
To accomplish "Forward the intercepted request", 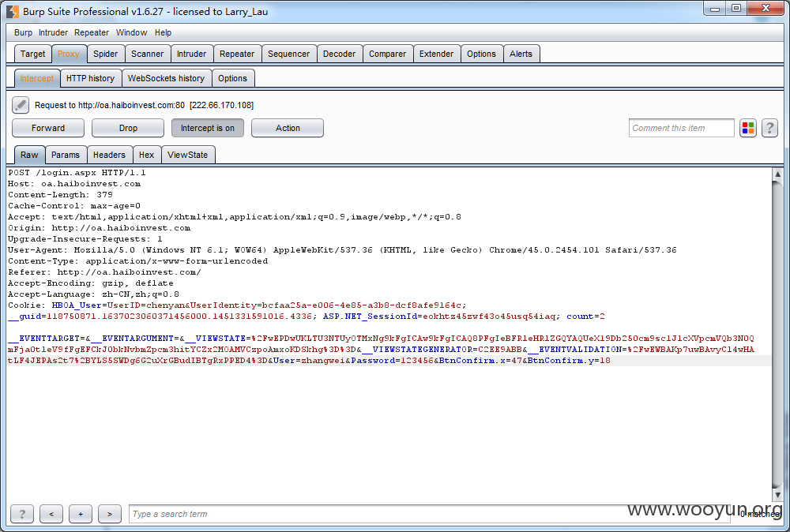I will tap(48, 128).
